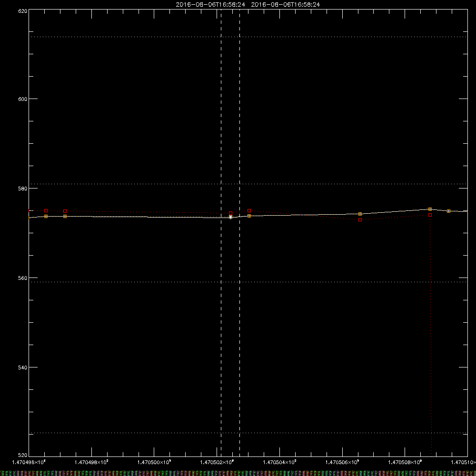Click the x-axis label 1.470500×10⁹
The height and width of the screenshot is (476, 476).
click(x=154, y=462)
